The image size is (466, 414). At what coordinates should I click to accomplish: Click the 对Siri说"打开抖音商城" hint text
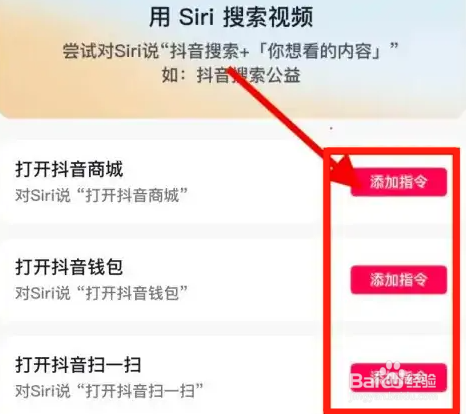[x=101, y=195]
